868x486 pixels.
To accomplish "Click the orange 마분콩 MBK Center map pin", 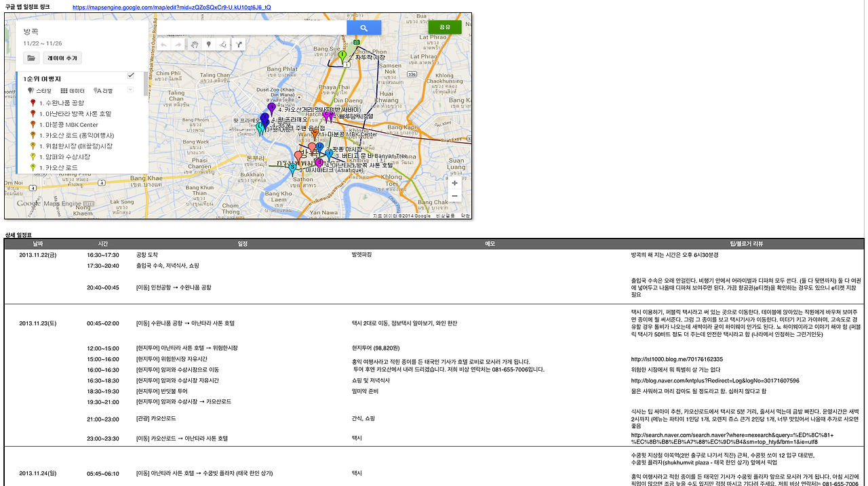I will pyautogui.click(x=316, y=134).
